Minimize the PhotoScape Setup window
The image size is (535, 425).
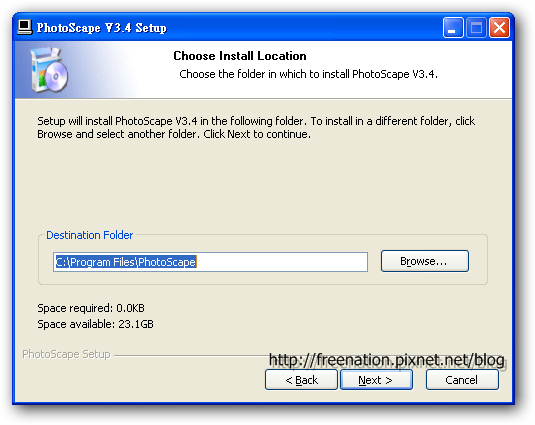click(x=453, y=27)
